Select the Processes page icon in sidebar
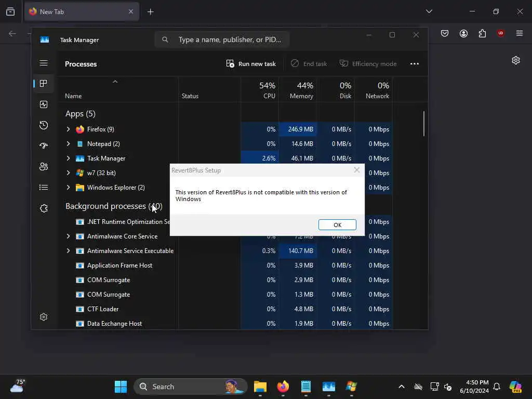532x399 pixels. (44, 84)
